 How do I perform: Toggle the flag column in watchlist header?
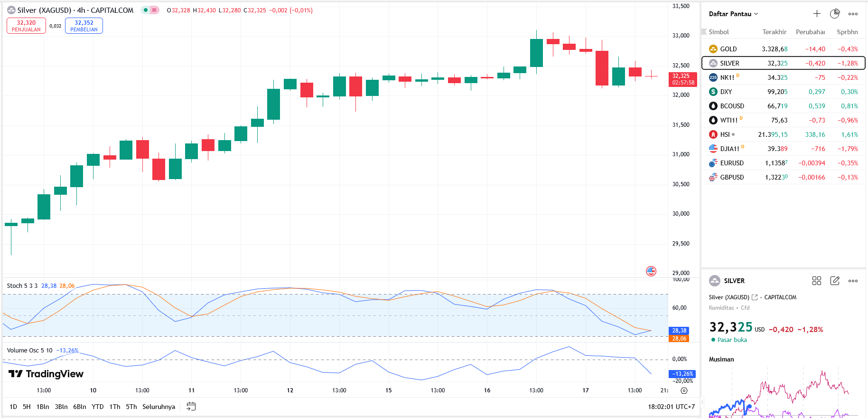704,32
